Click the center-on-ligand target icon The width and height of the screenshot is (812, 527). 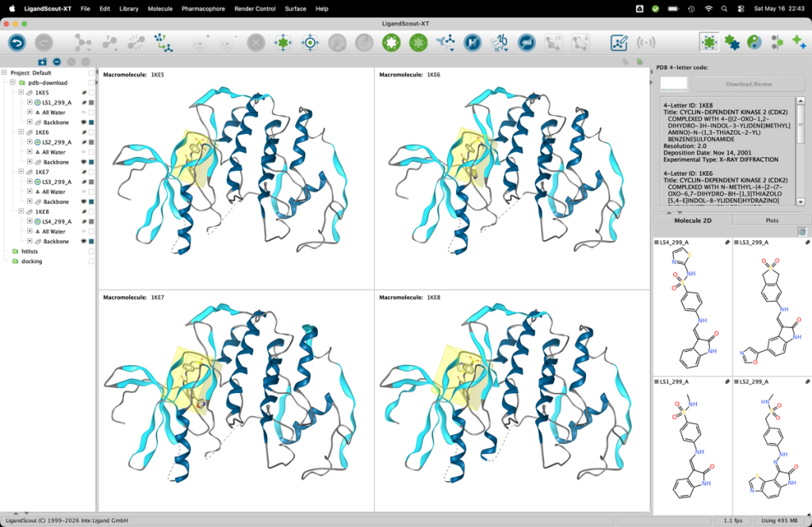click(310, 43)
